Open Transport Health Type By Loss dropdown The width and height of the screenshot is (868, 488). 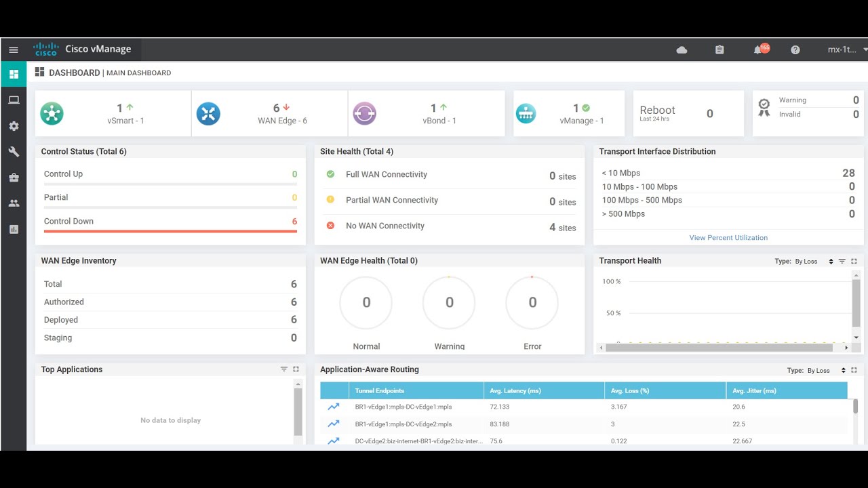click(814, 262)
